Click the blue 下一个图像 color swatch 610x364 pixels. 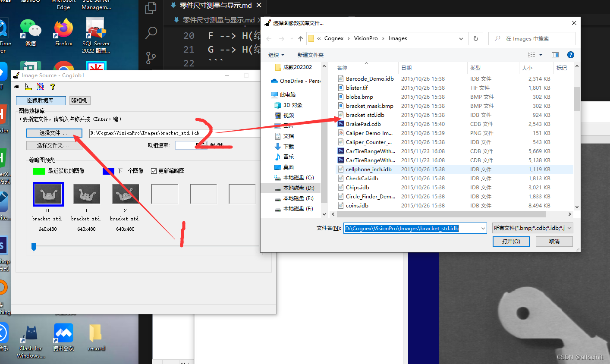tap(108, 171)
